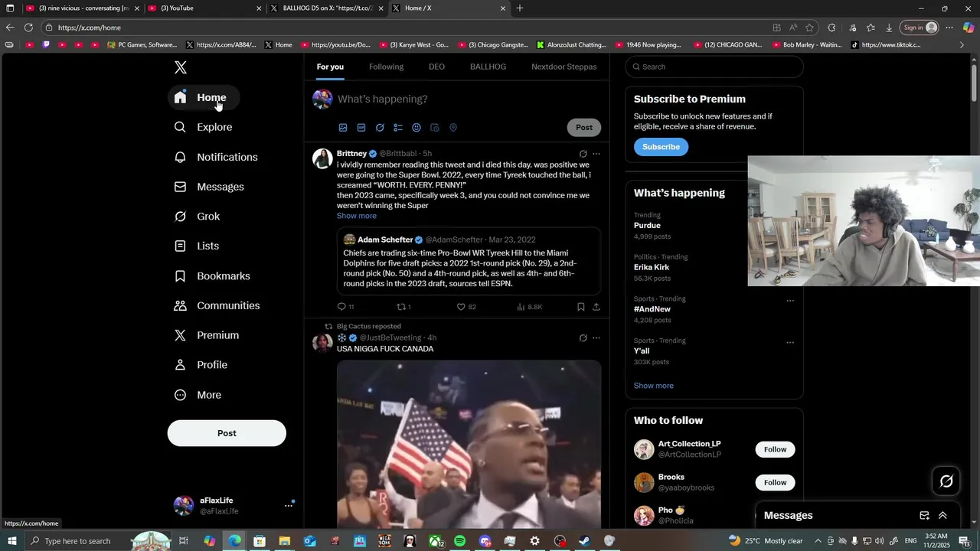The height and width of the screenshot is (551, 980).
Task: View analytics of Brittney's post
Action: point(530,307)
